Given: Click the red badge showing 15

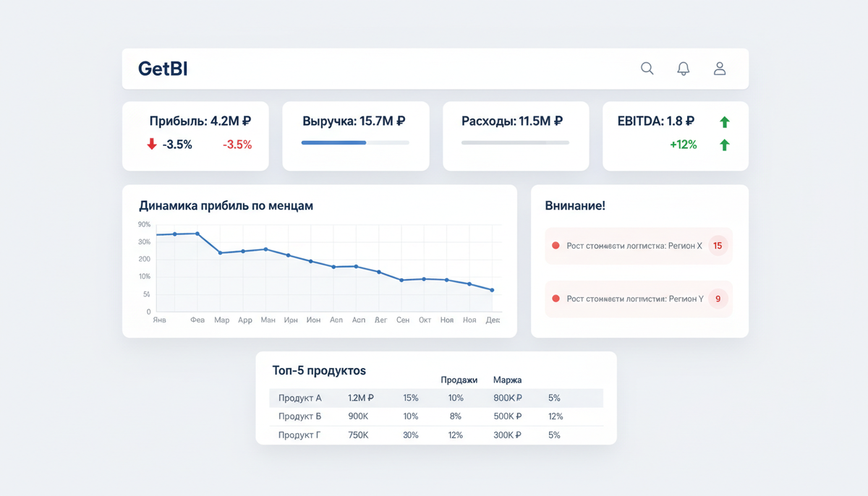Looking at the screenshot, I should (x=718, y=246).
